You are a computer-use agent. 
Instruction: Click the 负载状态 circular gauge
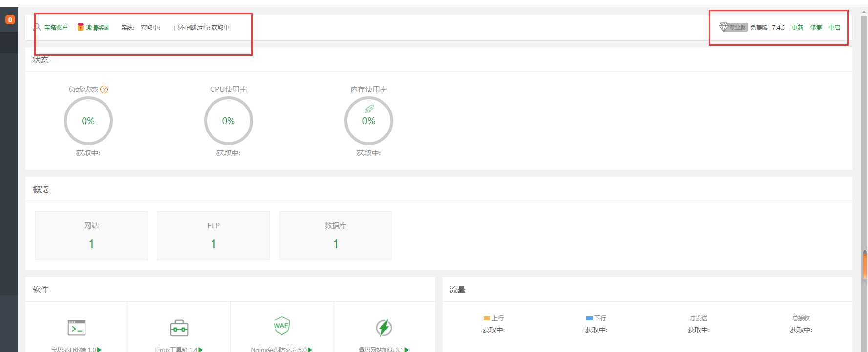click(88, 121)
